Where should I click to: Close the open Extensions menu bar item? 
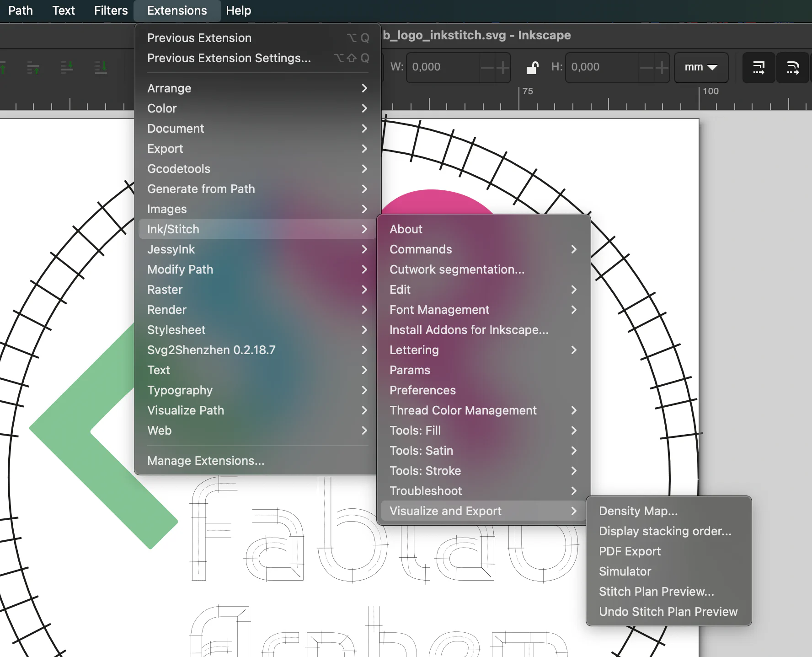pos(177,11)
